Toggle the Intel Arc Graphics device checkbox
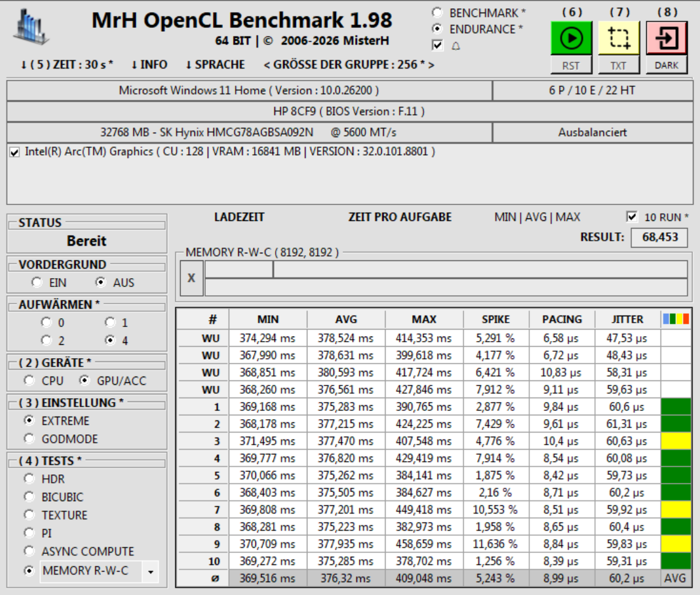The height and width of the screenshot is (595, 700). tap(15, 152)
